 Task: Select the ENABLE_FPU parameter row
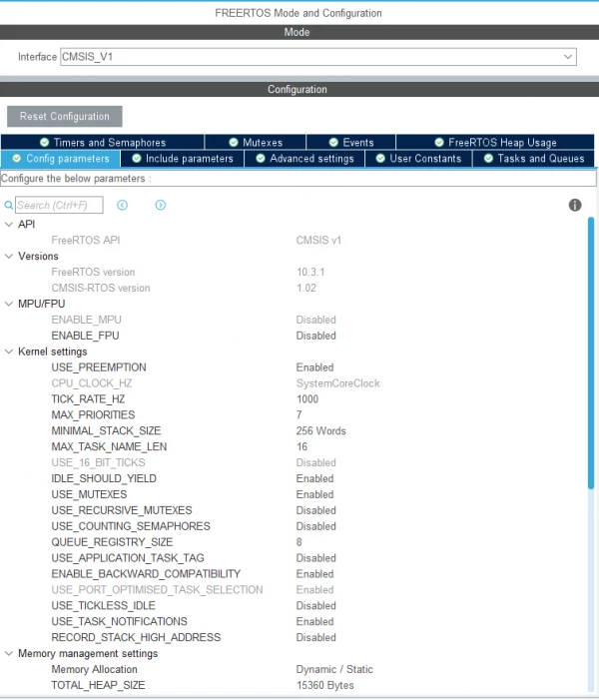pos(85,336)
